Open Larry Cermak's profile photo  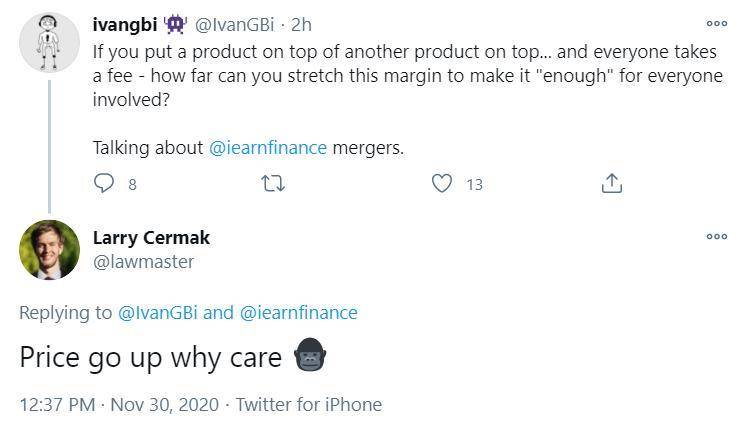(49, 249)
